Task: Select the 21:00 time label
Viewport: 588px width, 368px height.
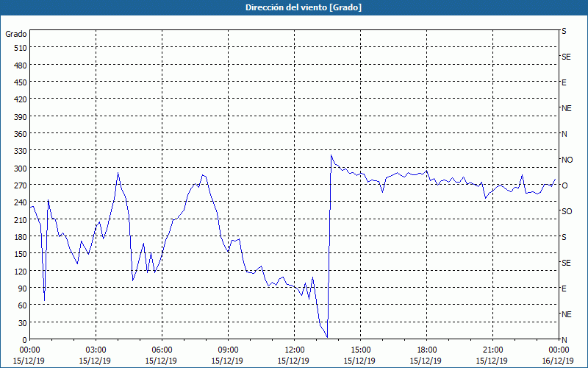Action: tap(492, 350)
